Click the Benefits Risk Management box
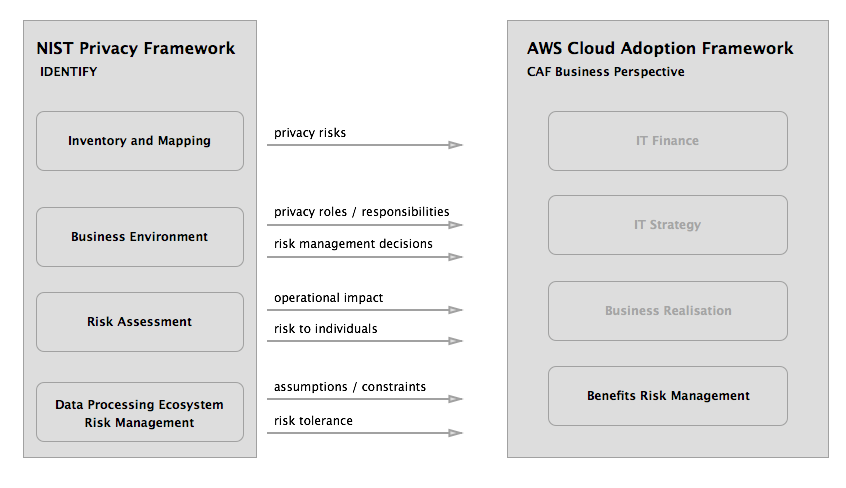This screenshot has width=846, height=488. click(668, 396)
